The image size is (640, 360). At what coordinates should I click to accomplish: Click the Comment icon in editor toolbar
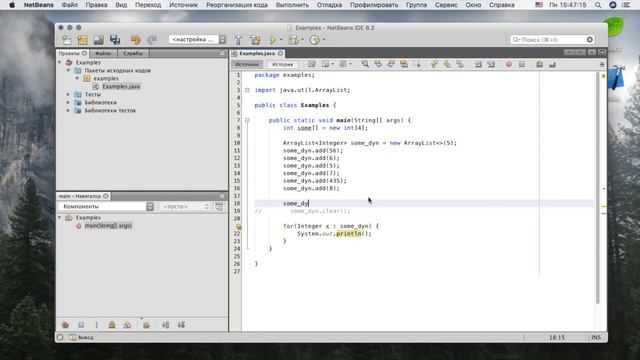click(539, 64)
